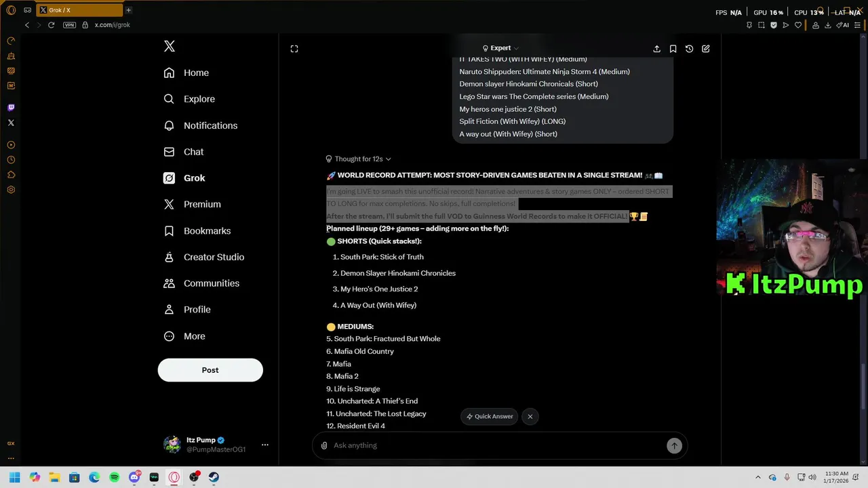Expand the 'Thought for 12s' section

pos(358,159)
